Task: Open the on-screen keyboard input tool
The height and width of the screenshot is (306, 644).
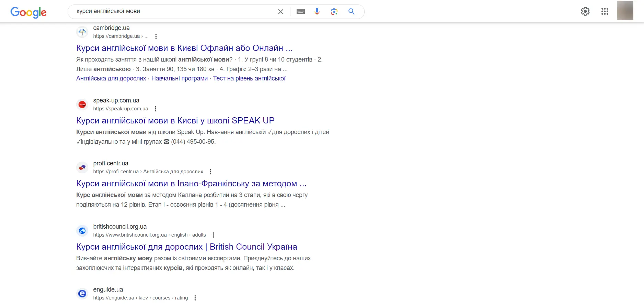Action: click(x=301, y=12)
